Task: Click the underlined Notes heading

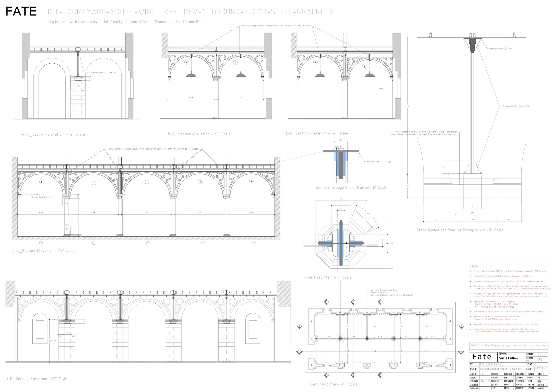Action: click(x=473, y=266)
